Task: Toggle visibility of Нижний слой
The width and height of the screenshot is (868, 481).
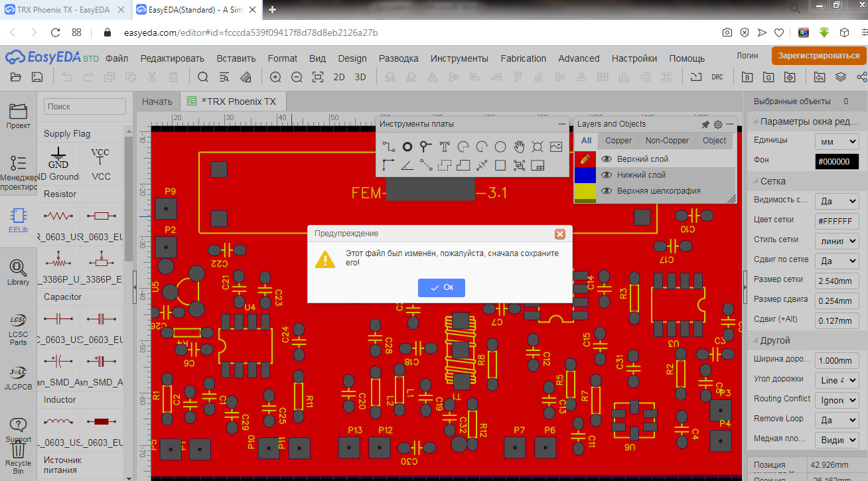Action: tap(606, 175)
